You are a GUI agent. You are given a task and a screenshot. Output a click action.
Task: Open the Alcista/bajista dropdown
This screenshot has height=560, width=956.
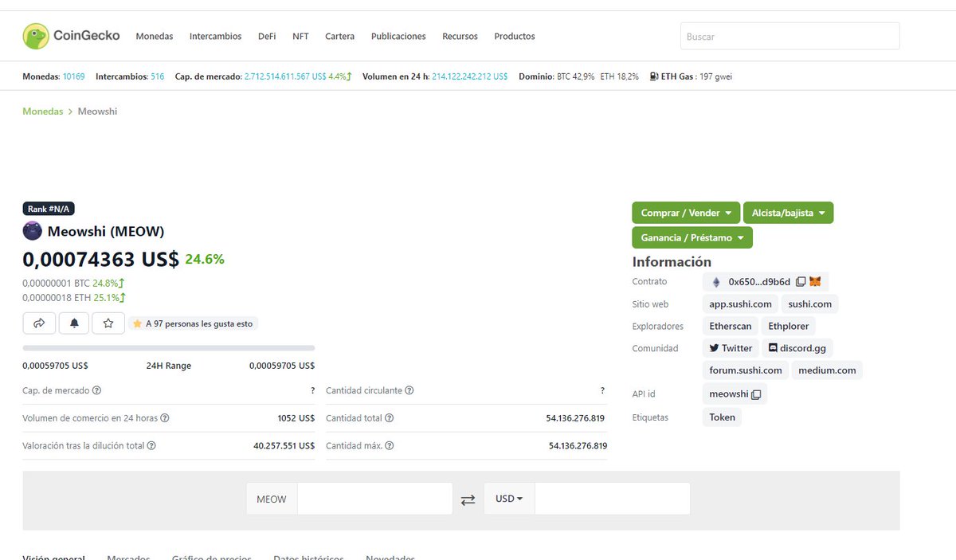789,213
